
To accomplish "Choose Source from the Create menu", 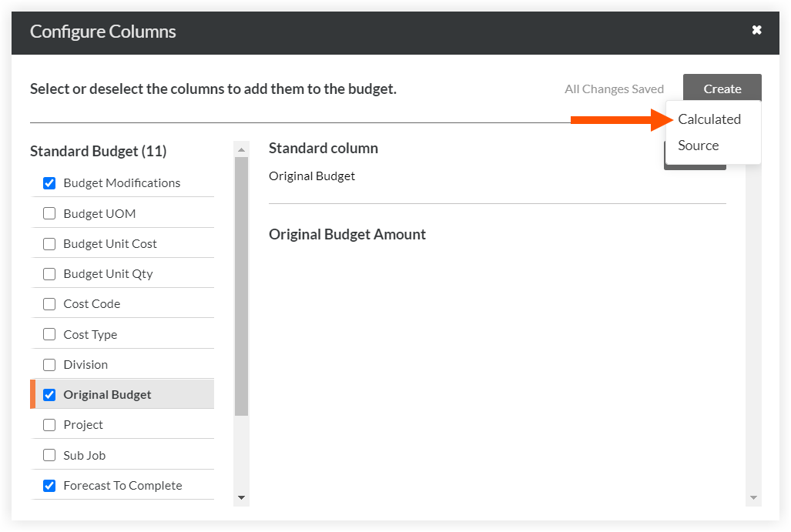I will pos(698,146).
